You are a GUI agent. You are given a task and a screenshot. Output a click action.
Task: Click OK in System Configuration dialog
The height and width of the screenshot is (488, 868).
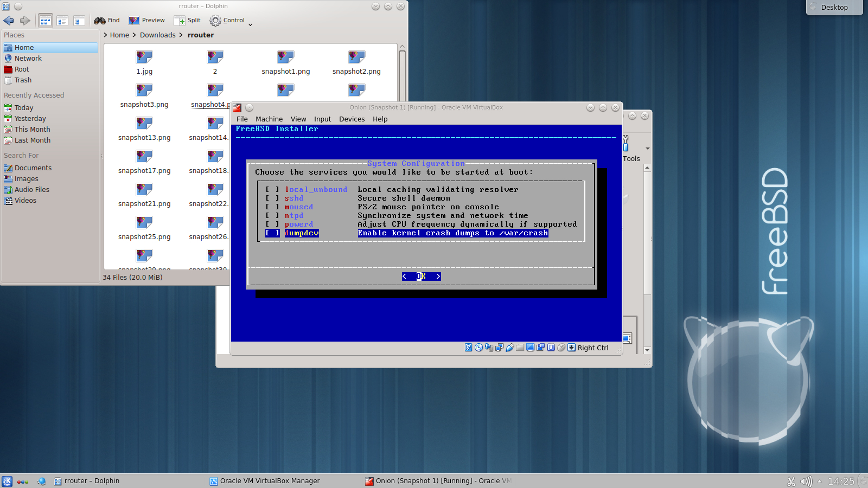(422, 277)
